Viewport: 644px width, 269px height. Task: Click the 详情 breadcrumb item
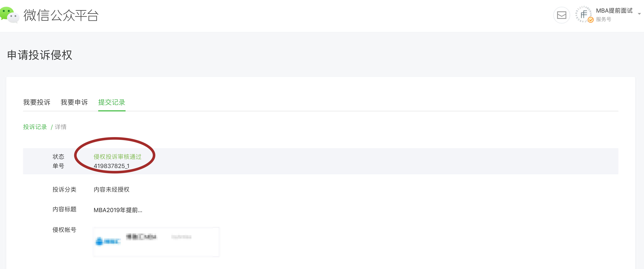tap(61, 127)
